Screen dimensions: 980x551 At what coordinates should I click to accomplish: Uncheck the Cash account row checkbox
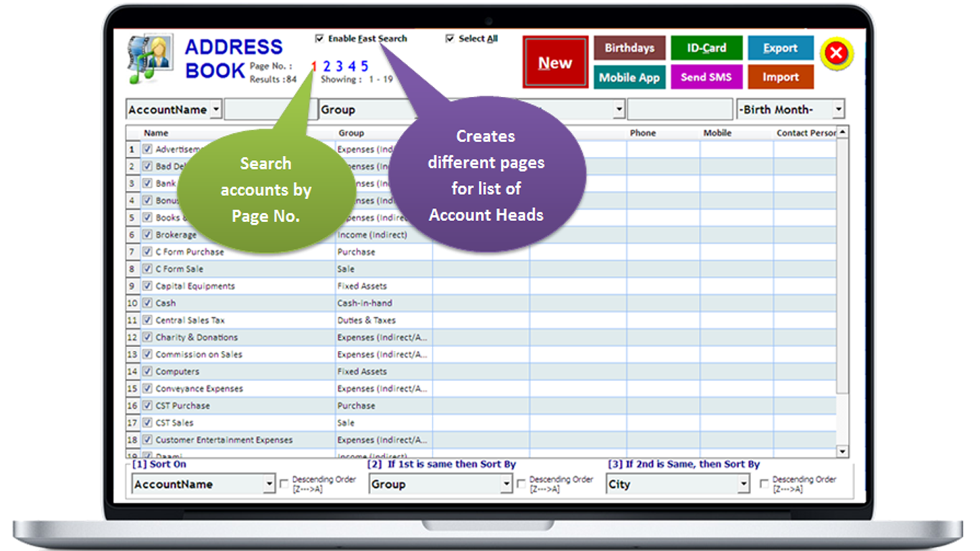pos(148,303)
